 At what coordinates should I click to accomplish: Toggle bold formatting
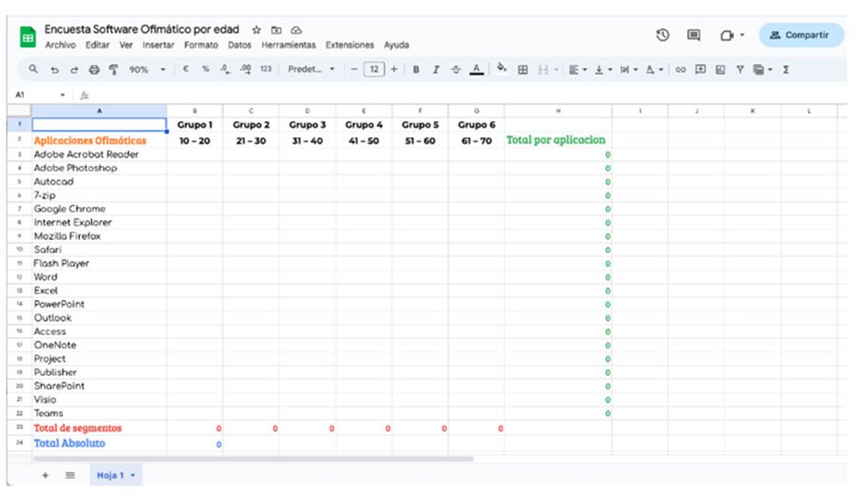coord(416,70)
